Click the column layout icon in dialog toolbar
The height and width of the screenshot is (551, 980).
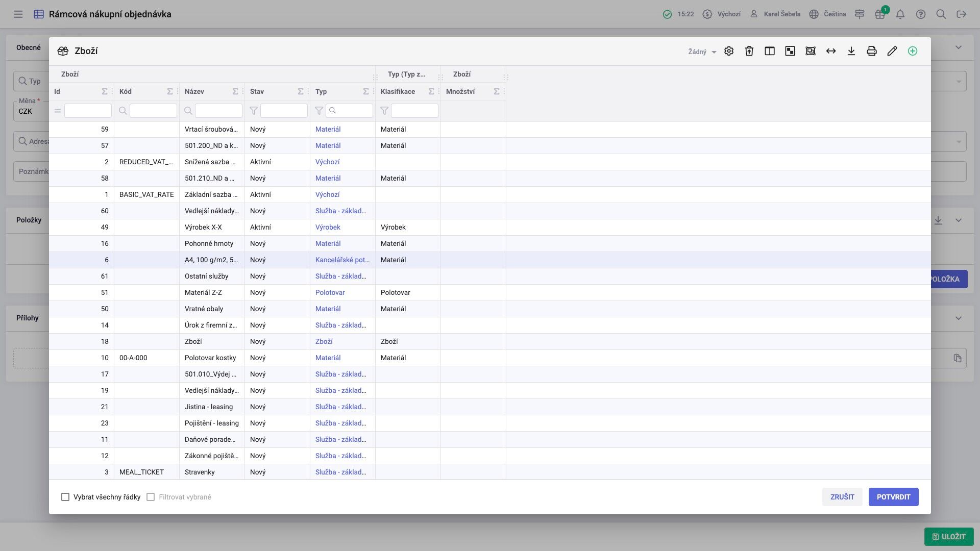(x=769, y=51)
